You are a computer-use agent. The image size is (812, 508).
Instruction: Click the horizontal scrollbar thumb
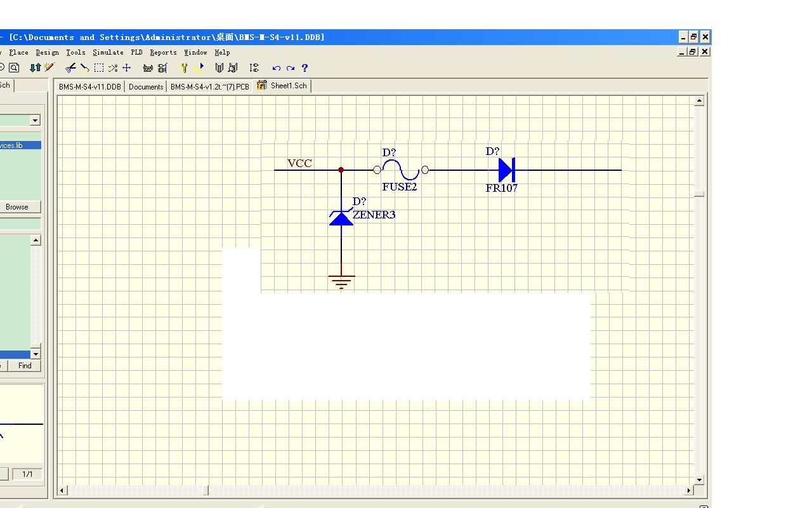tap(206, 490)
